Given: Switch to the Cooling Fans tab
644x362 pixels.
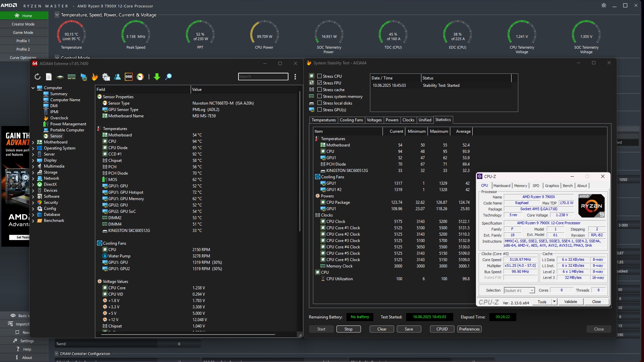Looking at the screenshot, I should (x=351, y=120).
